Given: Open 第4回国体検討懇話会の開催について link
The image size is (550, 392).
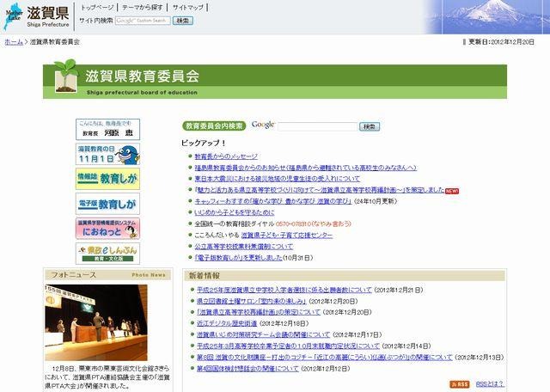Looking at the screenshot, I should (247, 369).
